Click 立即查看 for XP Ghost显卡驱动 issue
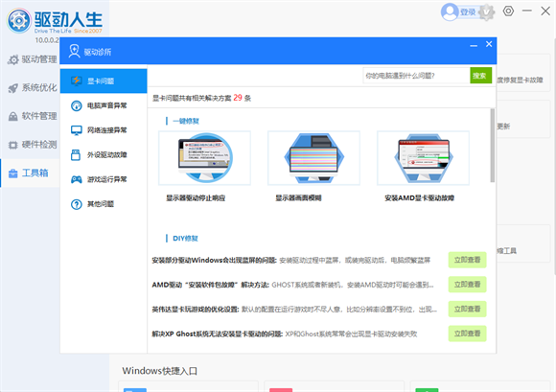Image resolution: width=556 pixels, height=392 pixels. tap(468, 334)
